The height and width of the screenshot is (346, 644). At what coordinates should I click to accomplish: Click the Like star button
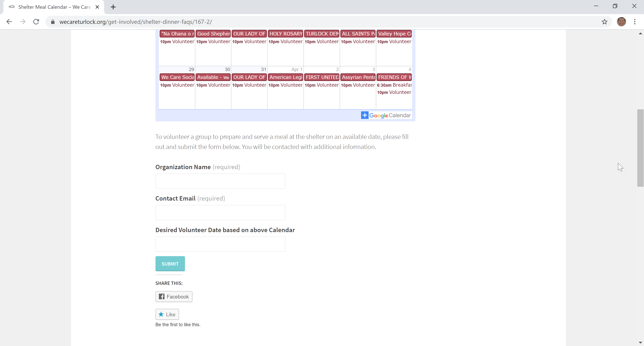pos(167,314)
